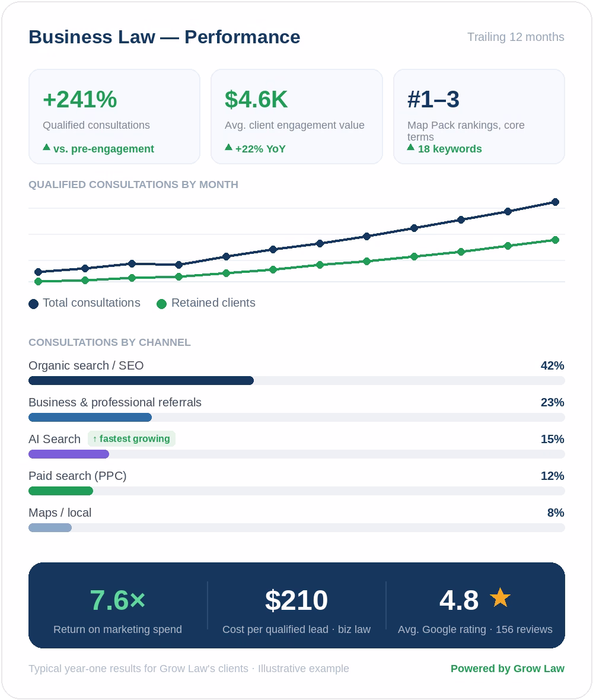The width and height of the screenshot is (593, 700).
Task: Click the Typical year-one results footer note
Action: [x=189, y=669]
